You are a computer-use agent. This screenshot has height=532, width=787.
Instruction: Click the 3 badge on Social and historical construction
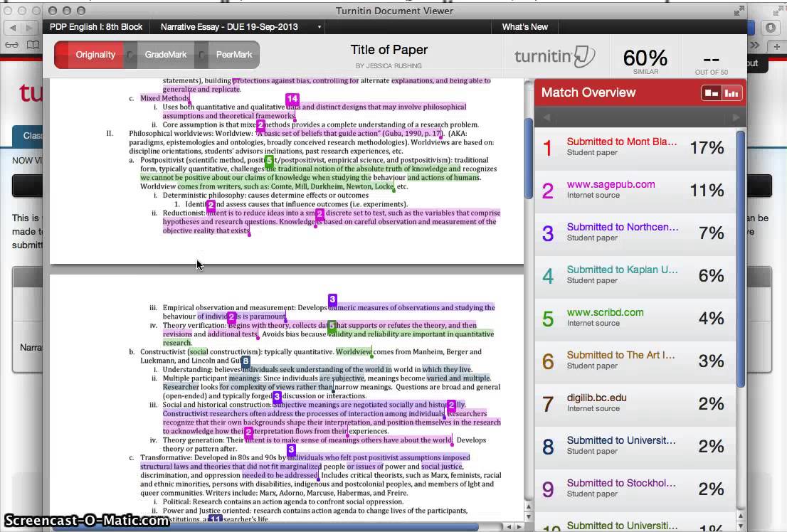pyautogui.click(x=277, y=397)
